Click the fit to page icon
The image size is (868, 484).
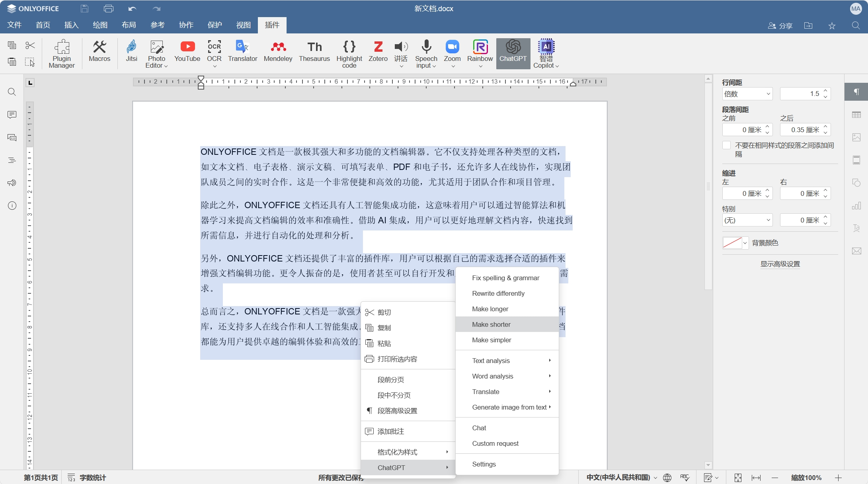coord(738,477)
